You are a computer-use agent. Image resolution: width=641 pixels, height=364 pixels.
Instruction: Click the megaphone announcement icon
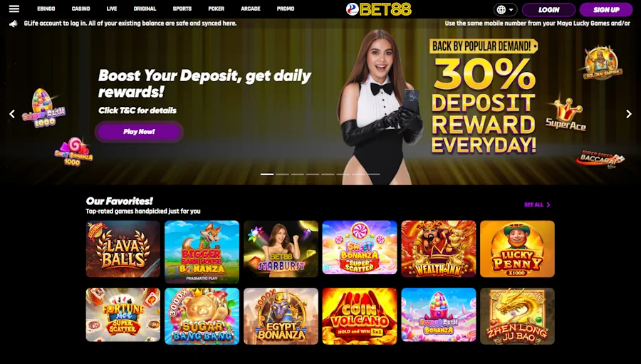(14, 24)
